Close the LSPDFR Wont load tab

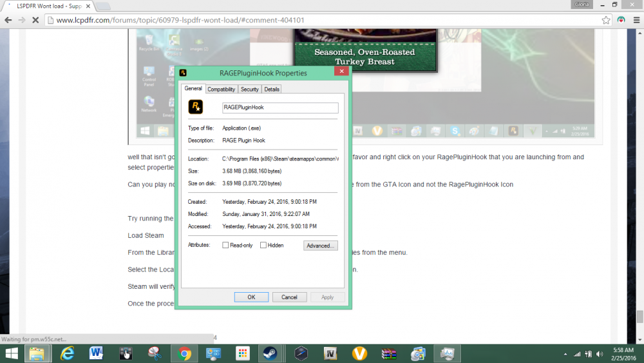coord(88,6)
